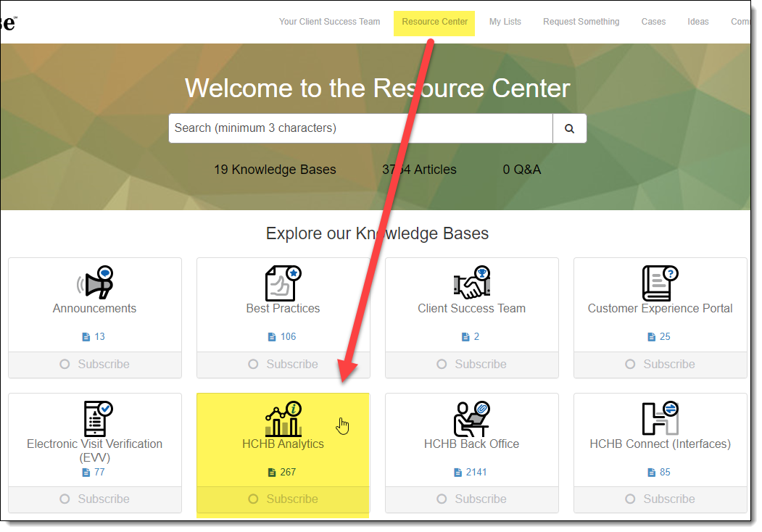Click the 2141 article count on HCHB Back Office
The width and height of the screenshot is (762, 532).
coord(476,473)
